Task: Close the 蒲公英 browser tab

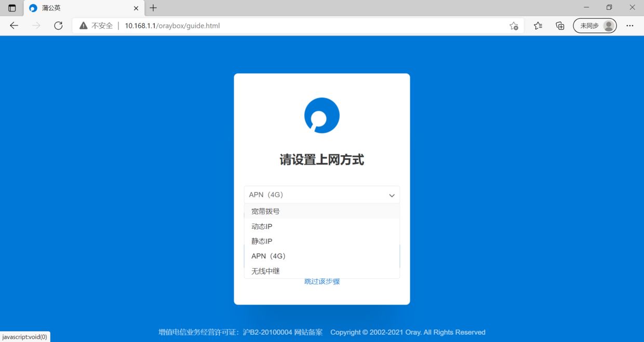Action: 136,8
